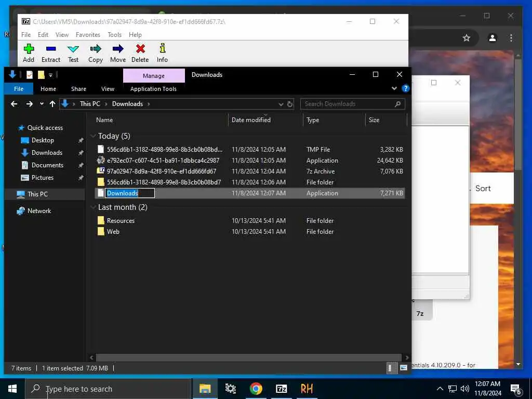Expand the Explorer ribbon chevron
This screenshot has width=532, height=399.
pyautogui.click(x=394, y=88)
